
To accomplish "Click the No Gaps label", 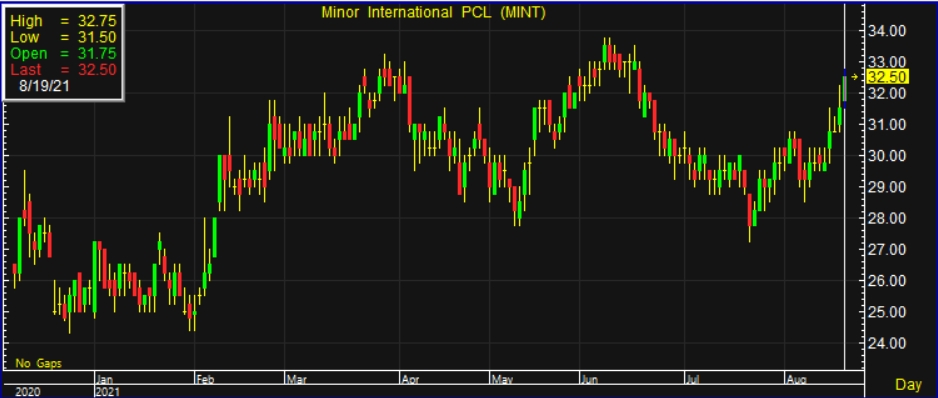I will pos(38,363).
